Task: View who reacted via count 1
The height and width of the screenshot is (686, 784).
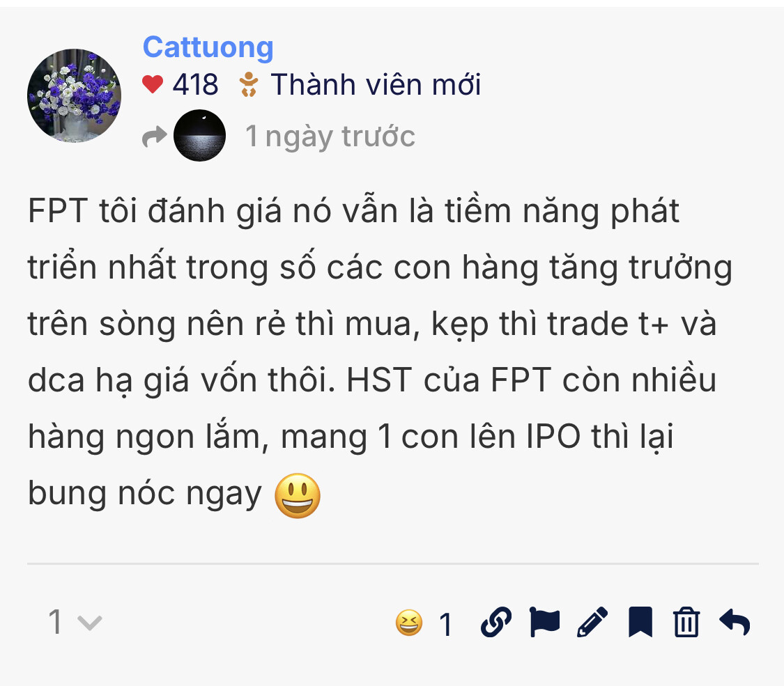Action: click(x=445, y=625)
